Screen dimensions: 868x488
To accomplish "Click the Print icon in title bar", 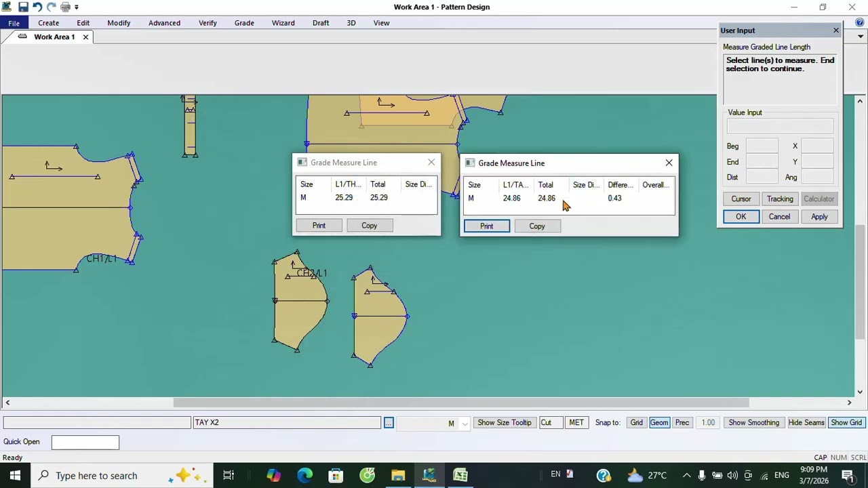I will tap(66, 7).
